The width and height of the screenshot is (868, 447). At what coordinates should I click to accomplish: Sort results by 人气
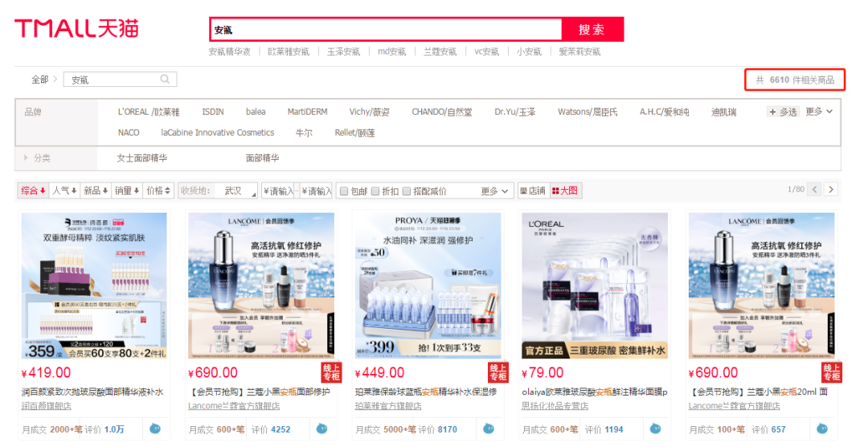click(x=64, y=191)
